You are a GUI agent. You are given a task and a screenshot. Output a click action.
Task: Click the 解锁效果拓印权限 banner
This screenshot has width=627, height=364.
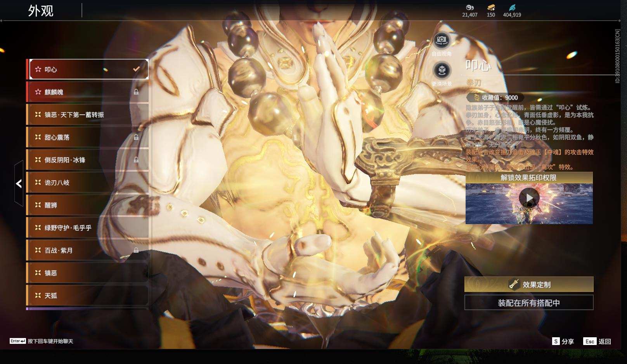(529, 178)
